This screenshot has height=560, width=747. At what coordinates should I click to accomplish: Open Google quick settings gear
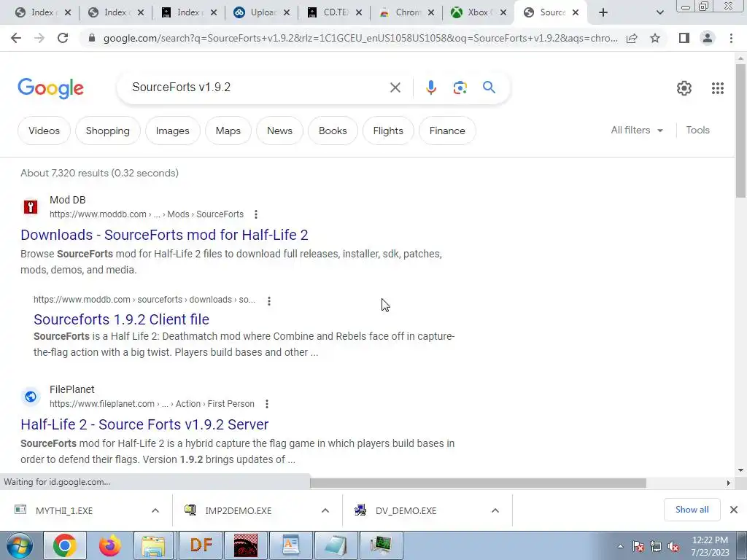point(684,88)
